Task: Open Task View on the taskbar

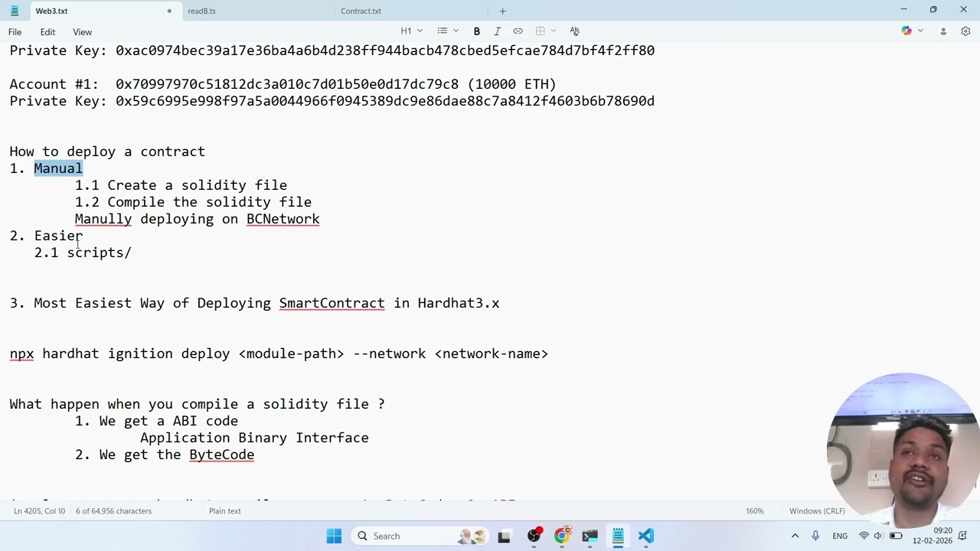Action: (x=504, y=536)
